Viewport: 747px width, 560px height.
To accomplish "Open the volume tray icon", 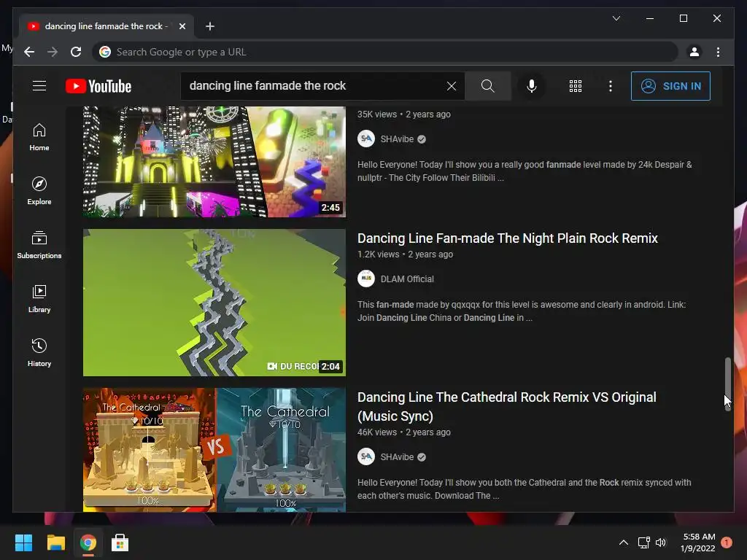I will [661, 542].
